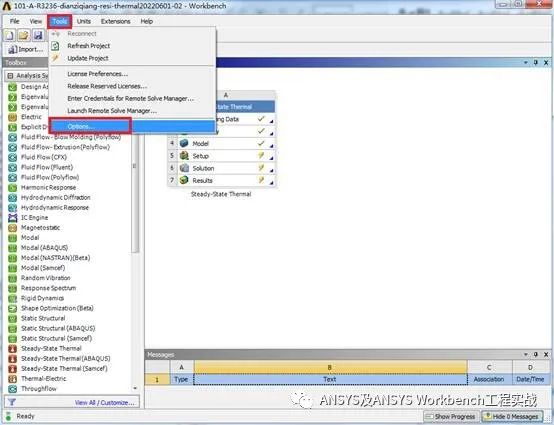The width and height of the screenshot is (554, 425).
Task: Open the Units menu
Action: tap(84, 21)
